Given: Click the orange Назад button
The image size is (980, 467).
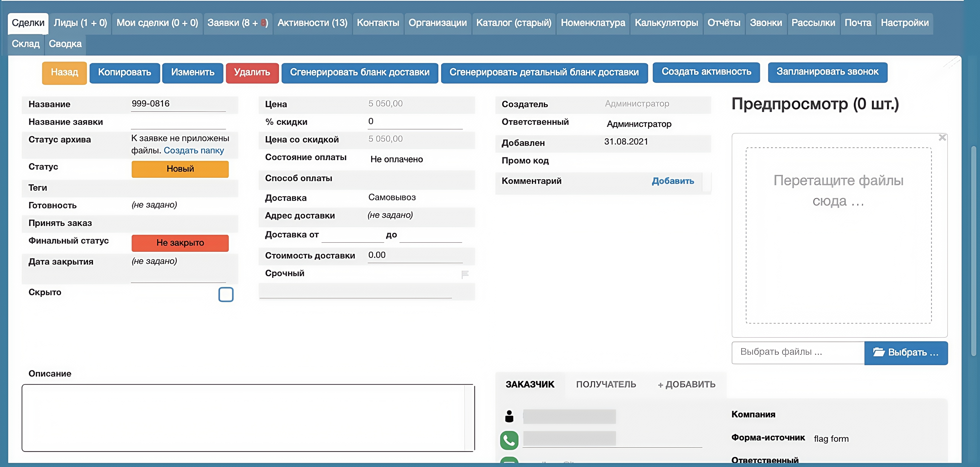Looking at the screenshot, I should (64, 73).
